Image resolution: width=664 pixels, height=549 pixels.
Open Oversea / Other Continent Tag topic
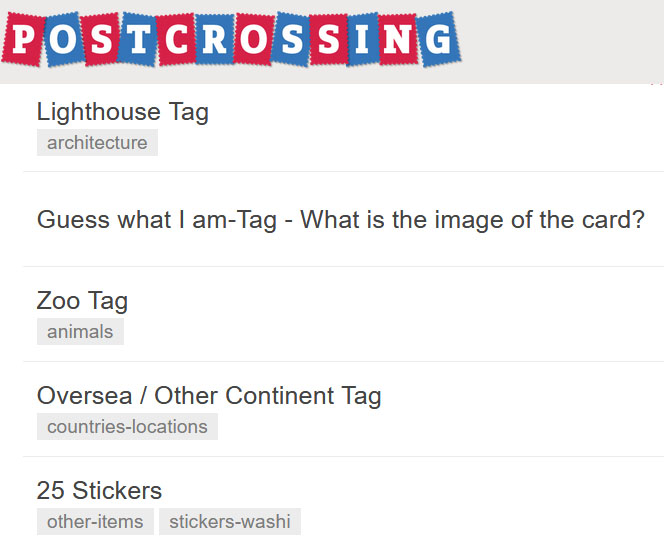(x=209, y=396)
